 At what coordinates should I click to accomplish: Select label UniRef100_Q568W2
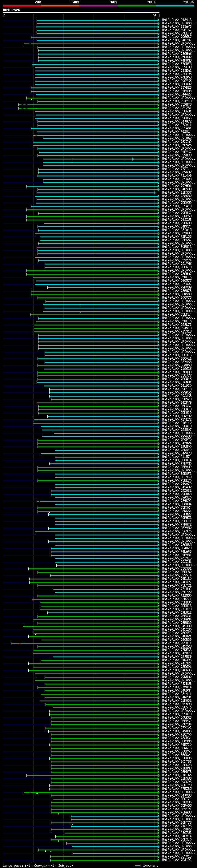coord(177,57)
